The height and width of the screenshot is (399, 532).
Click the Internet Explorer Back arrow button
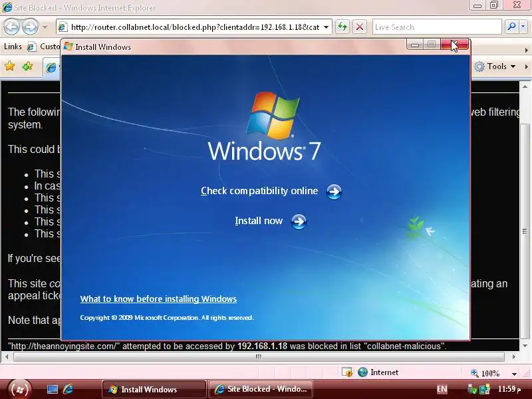[x=12, y=27]
